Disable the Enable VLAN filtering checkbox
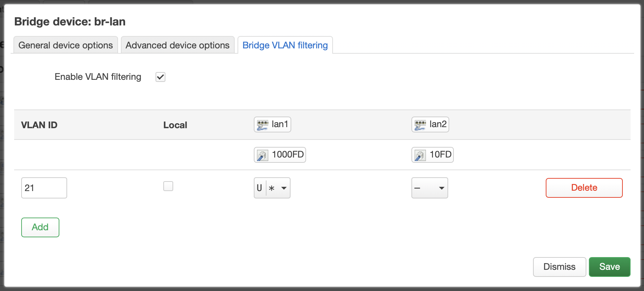The image size is (644, 291). [160, 77]
